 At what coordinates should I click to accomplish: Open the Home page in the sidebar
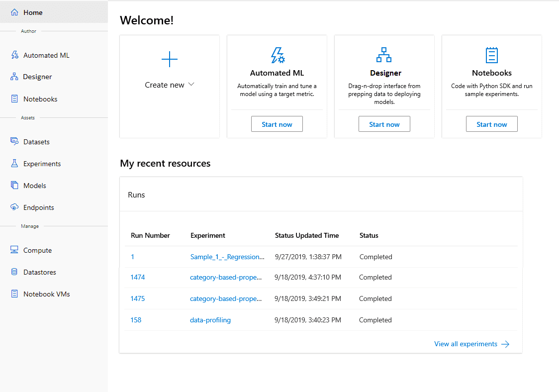click(x=54, y=12)
